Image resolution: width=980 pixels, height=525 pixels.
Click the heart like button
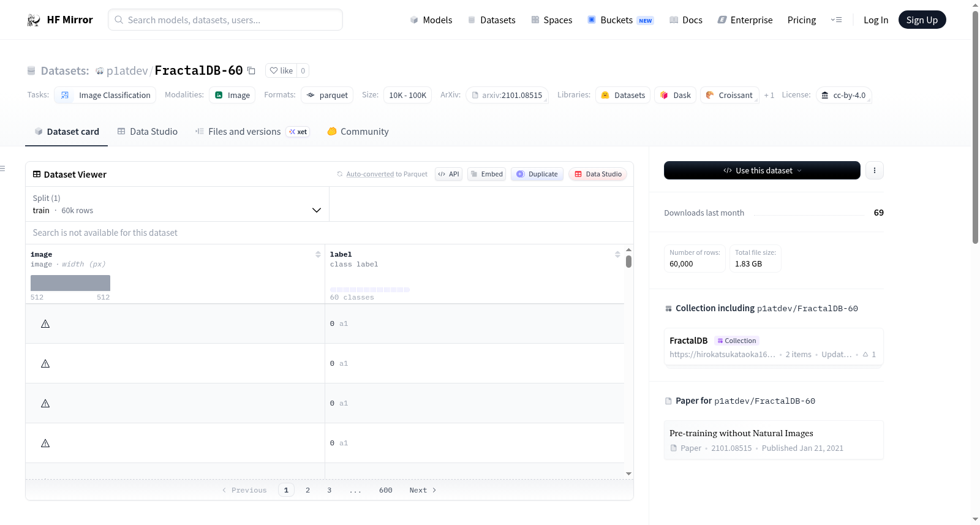click(281, 70)
